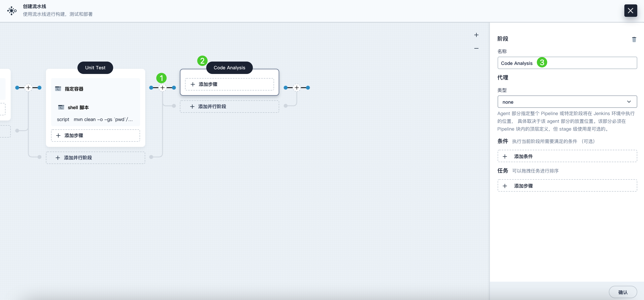Click 添加步骤 inside Code Analysis stage
This screenshot has height=300, width=644.
tap(229, 84)
